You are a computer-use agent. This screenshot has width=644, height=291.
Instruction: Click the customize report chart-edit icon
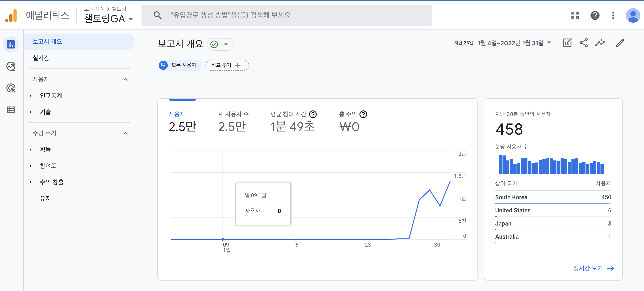pyautogui.click(x=567, y=43)
